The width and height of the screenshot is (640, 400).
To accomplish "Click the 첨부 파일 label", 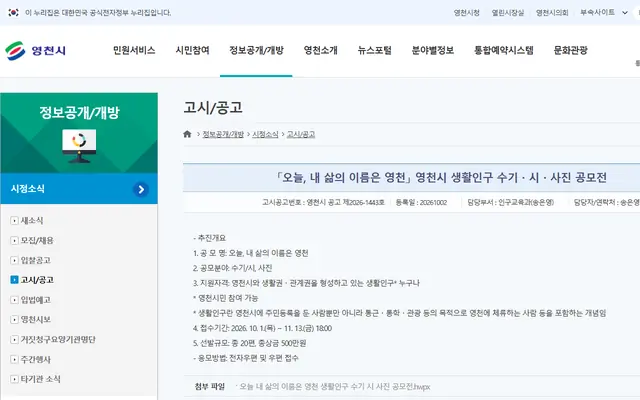I will pos(210,387).
